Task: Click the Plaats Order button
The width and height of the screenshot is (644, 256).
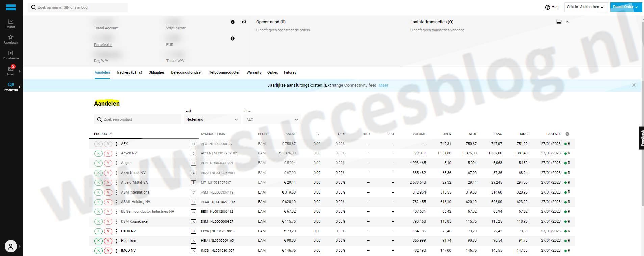Action: tap(625, 7)
